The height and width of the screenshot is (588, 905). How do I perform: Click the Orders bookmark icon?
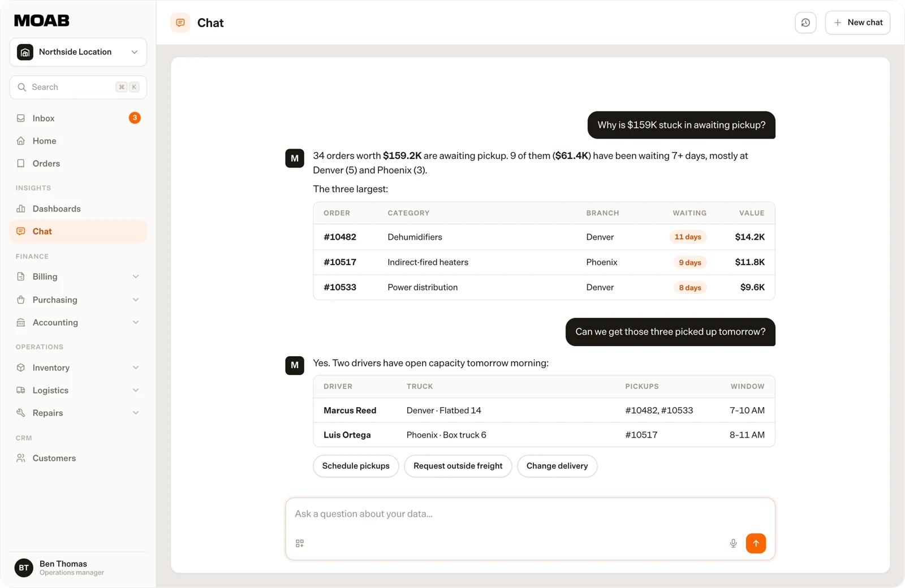pyautogui.click(x=21, y=163)
